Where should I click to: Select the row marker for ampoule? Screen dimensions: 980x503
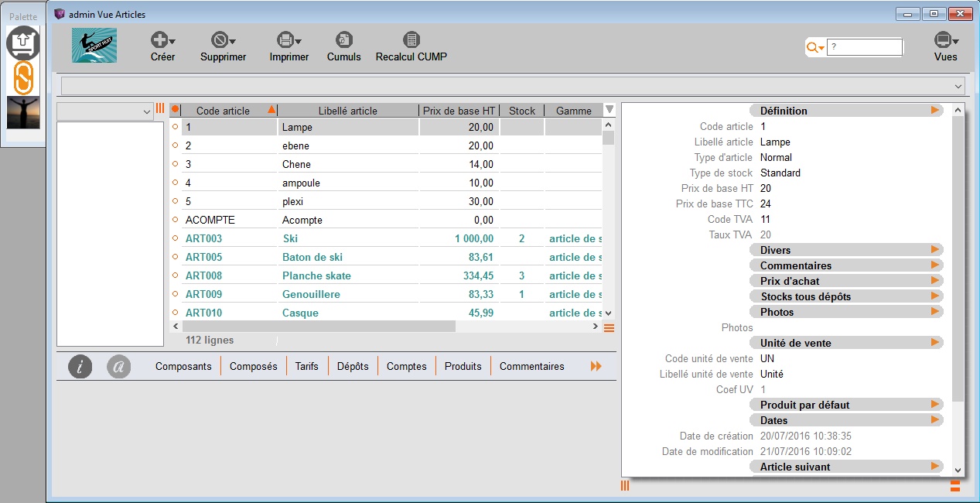pos(175,183)
